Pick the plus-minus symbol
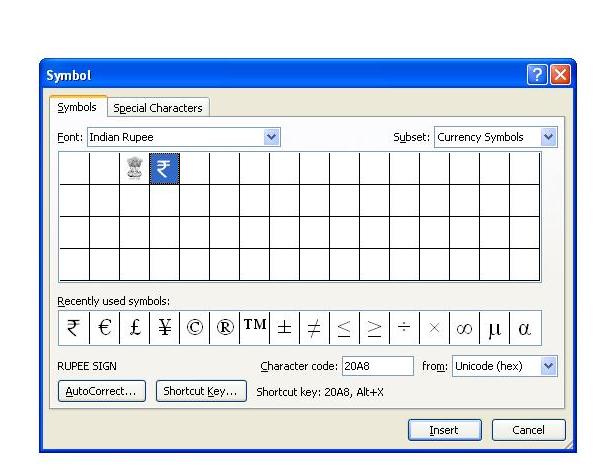Image resolution: width=615 pixels, height=475 pixels. click(x=284, y=328)
